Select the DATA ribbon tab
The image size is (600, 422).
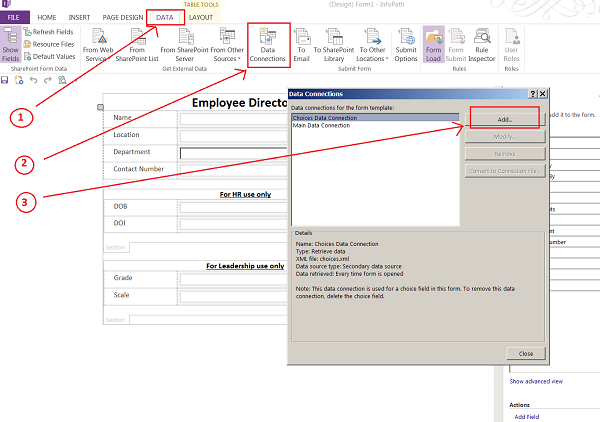tap(165, 18)
